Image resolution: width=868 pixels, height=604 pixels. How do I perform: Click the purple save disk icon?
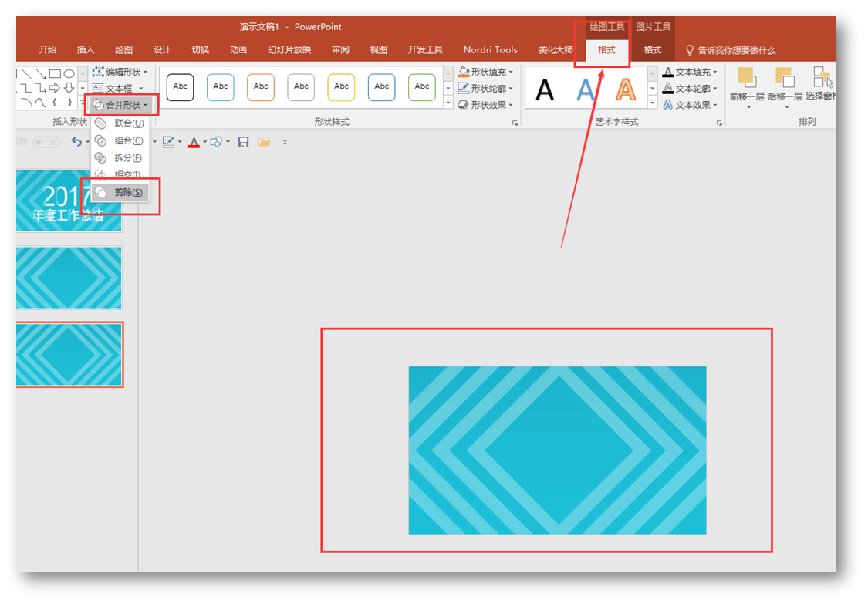[x=243, y=142]
